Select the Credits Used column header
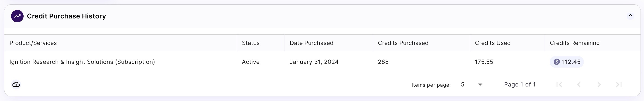The height and width of the screenshot is (101, 644). click(x=493, y=43)
